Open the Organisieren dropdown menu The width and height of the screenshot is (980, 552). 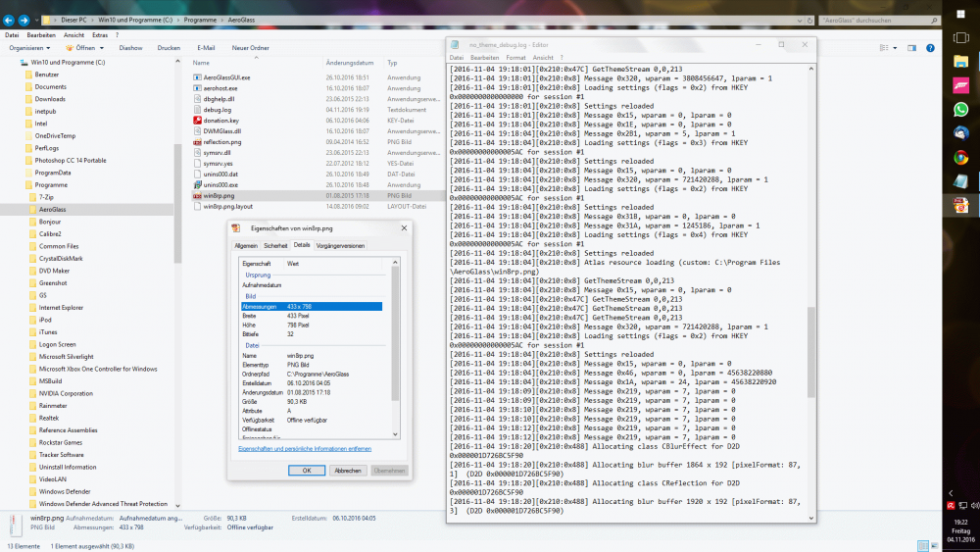click(30, 47)
